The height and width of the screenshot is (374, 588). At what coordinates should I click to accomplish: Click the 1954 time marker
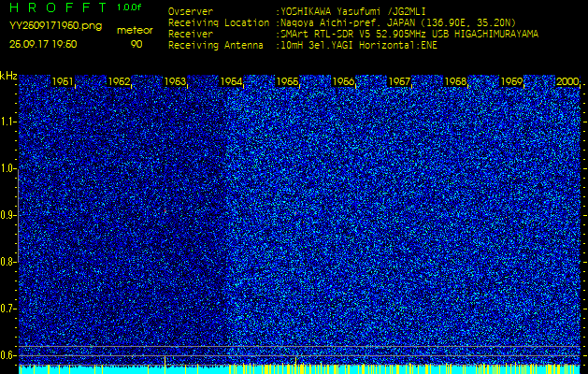click(231, 81)
